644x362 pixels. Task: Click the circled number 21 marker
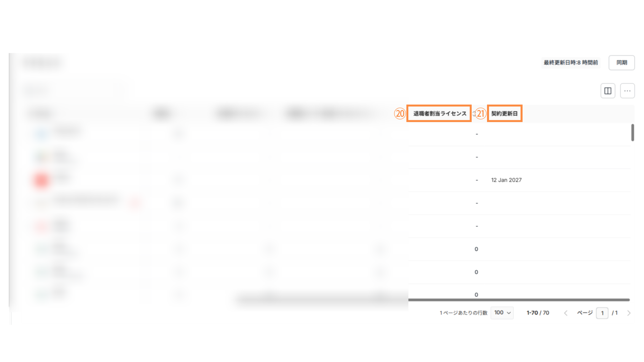pos(481,114)
